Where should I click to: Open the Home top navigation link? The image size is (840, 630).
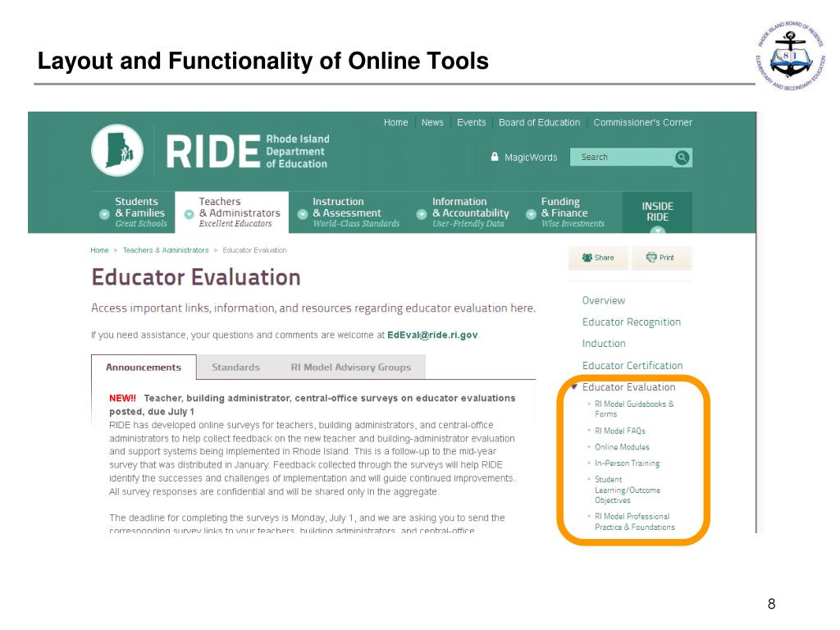point(396,123)
